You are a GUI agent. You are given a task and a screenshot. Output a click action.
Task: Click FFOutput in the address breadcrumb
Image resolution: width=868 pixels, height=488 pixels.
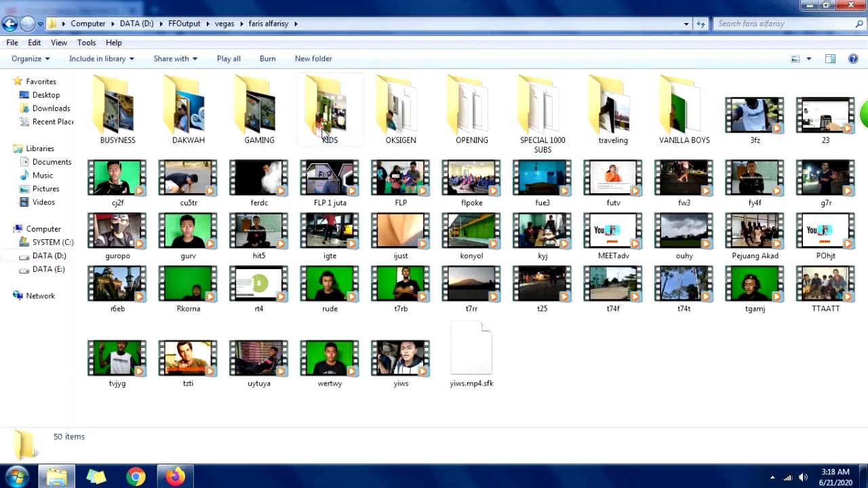pyautogui.click(x=184, y=24)
